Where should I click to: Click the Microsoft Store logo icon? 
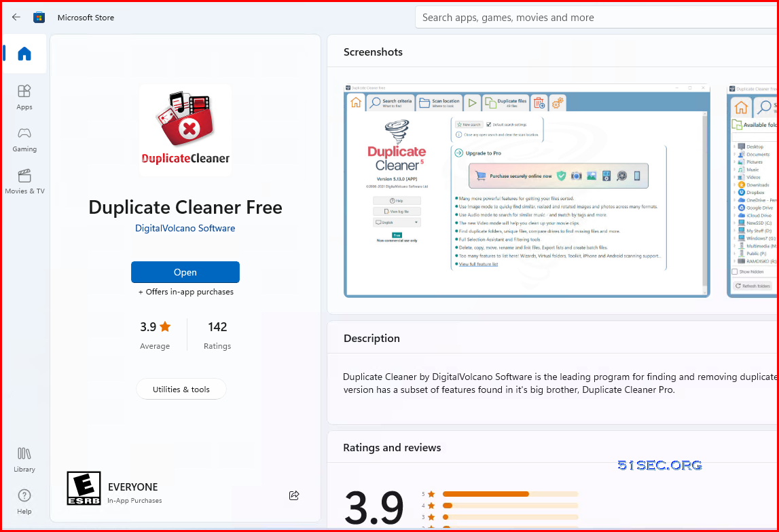coord(39,18)
